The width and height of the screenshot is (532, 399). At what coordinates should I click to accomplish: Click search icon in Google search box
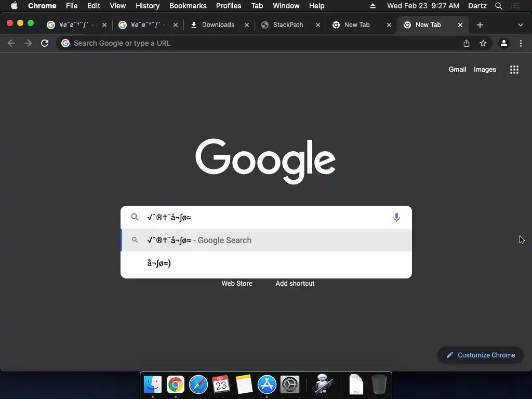135,217
